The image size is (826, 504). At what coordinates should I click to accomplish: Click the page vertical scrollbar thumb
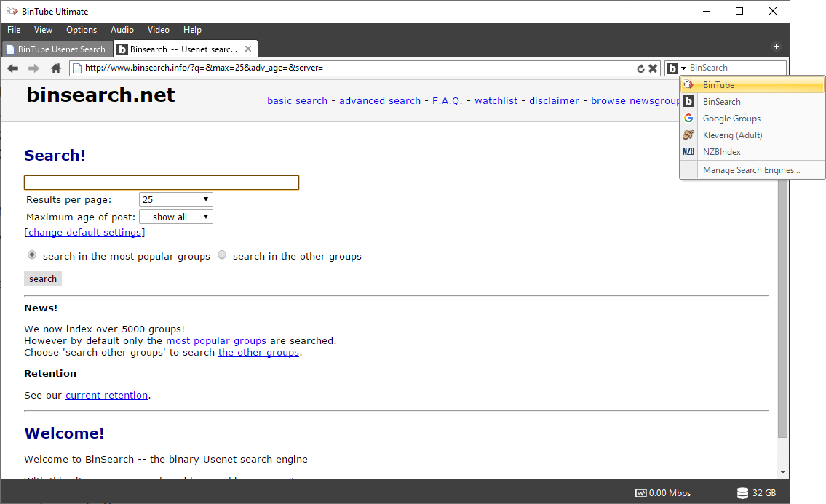782,308
